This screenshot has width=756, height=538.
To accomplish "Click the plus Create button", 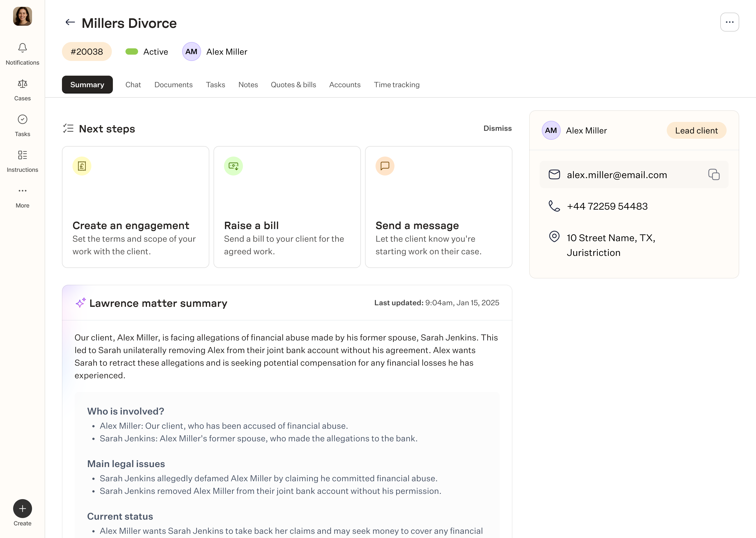I will [23, 509].
